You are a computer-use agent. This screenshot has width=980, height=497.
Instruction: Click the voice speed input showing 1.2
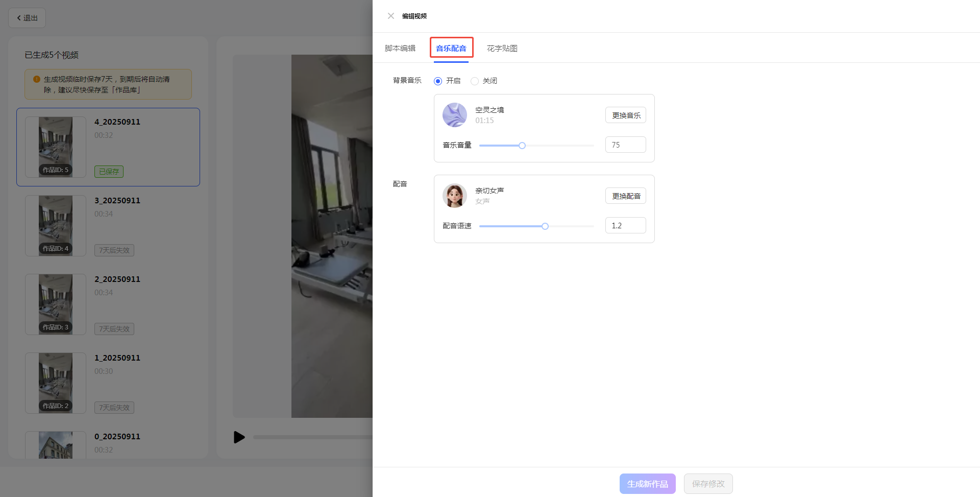click(626, 225)
